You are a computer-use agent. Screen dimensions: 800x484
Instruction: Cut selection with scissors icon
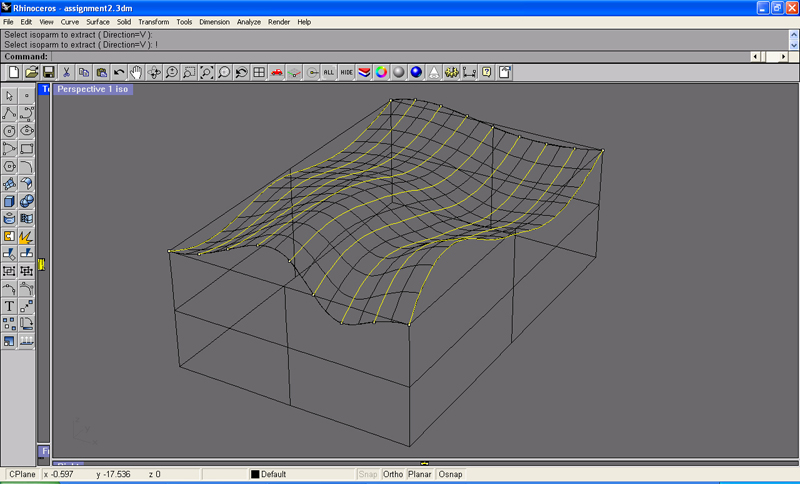click(66, 72)
